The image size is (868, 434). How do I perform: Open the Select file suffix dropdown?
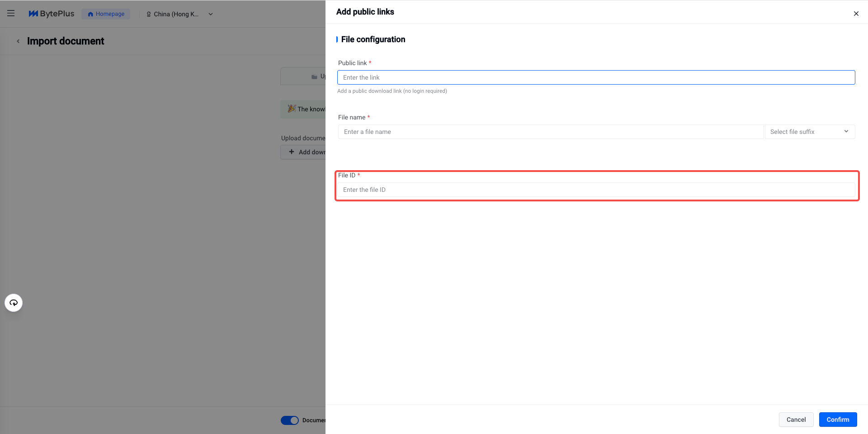tap(809, 132)
